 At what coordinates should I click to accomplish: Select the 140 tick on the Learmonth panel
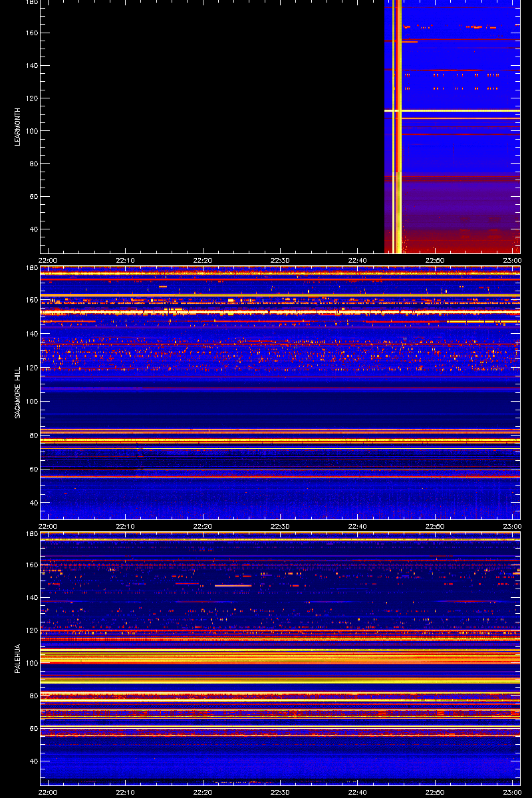click(x=31, y=66)
